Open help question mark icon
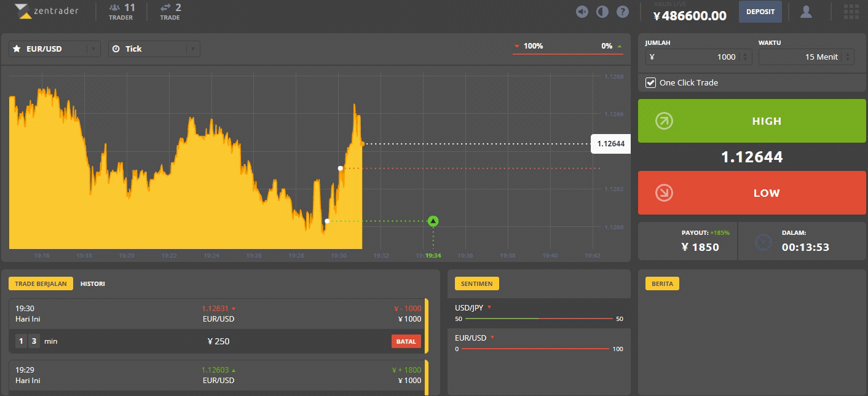Screen dimensions: 868x396 pyautogui.click(x=623, y=12)
